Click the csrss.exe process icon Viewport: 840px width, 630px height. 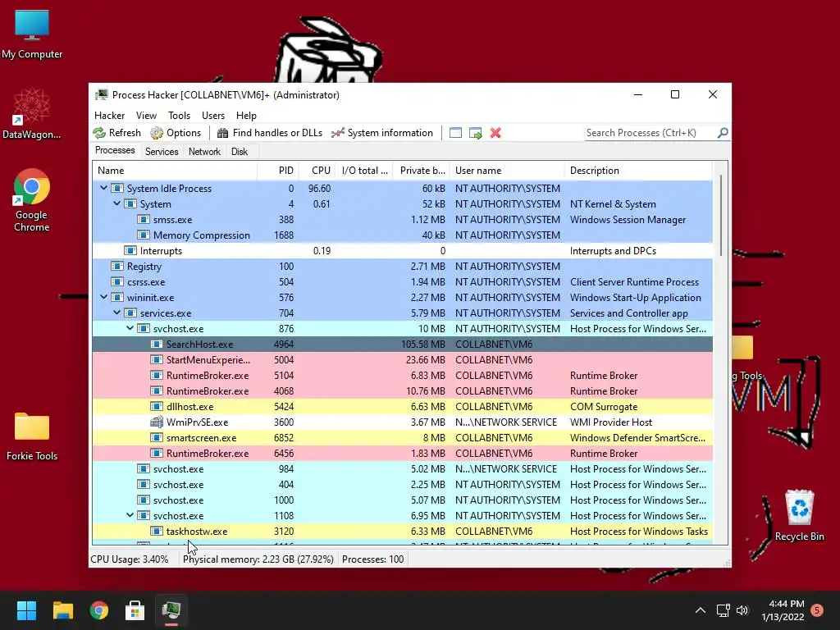(116, 281)
